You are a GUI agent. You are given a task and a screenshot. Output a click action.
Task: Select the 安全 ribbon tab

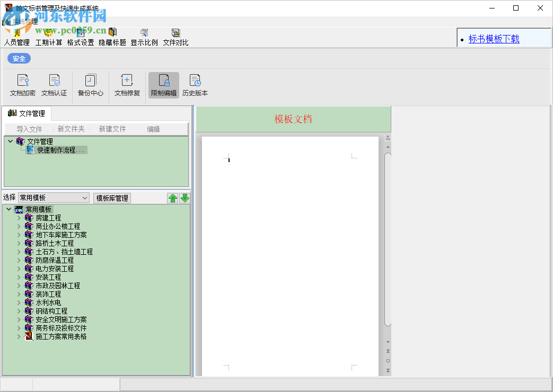coord(19,58)
